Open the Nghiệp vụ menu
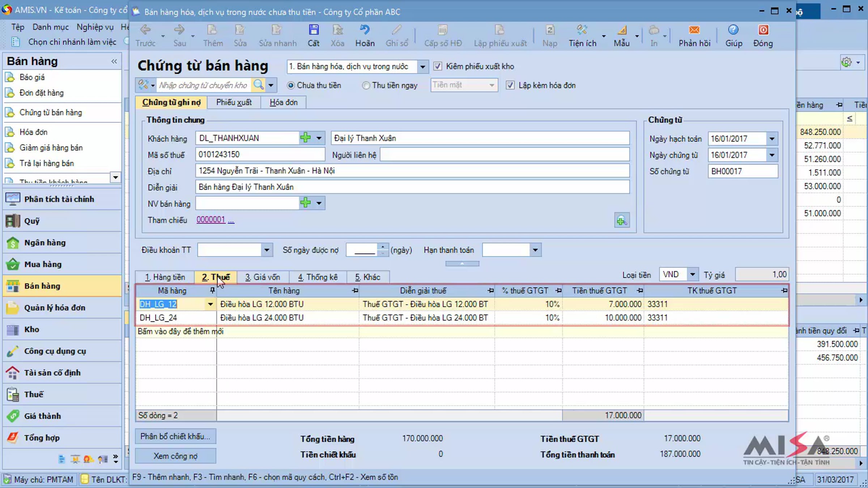The image size is (868, 488). pos(95,27)
